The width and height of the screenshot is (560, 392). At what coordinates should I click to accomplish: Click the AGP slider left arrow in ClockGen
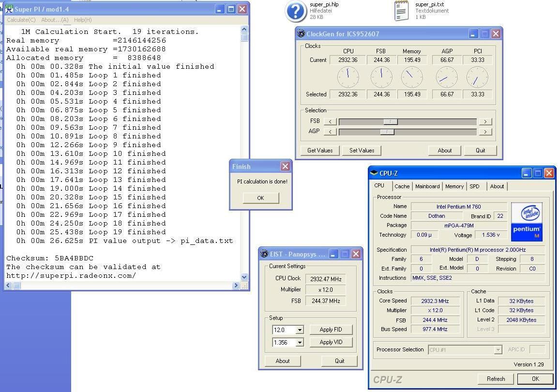(331, 132)
